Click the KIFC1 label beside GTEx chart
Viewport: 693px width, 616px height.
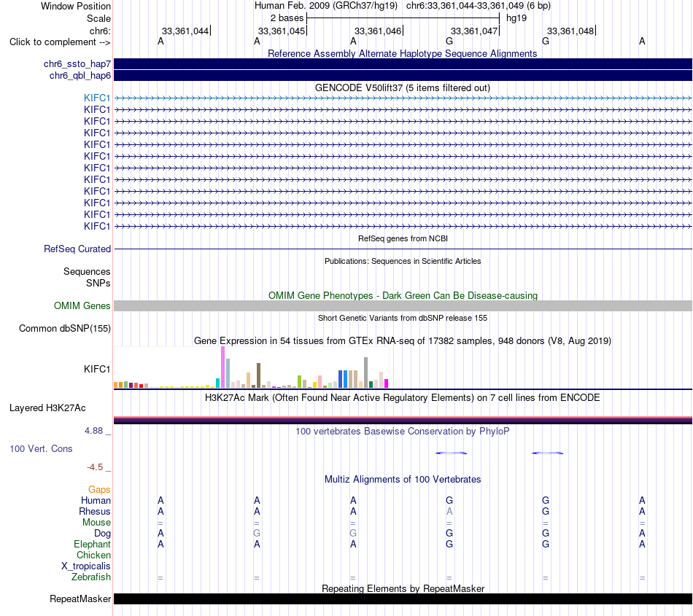(97, 369)
